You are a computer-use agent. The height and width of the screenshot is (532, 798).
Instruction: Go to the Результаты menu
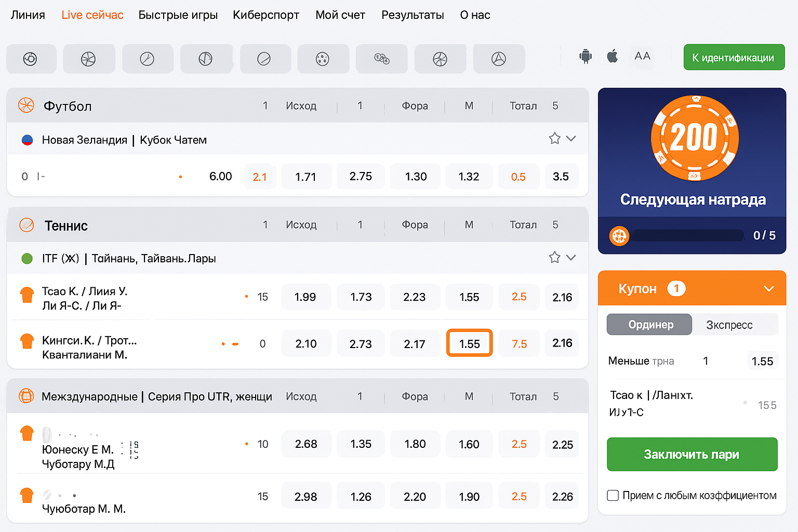(413, 15)
